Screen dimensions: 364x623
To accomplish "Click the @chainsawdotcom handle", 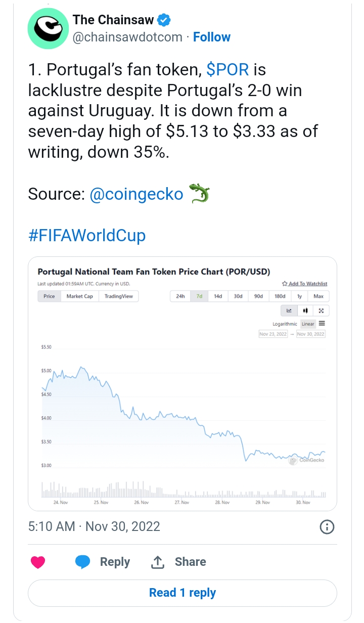I will pyautogui.click(x=126, y=37).
